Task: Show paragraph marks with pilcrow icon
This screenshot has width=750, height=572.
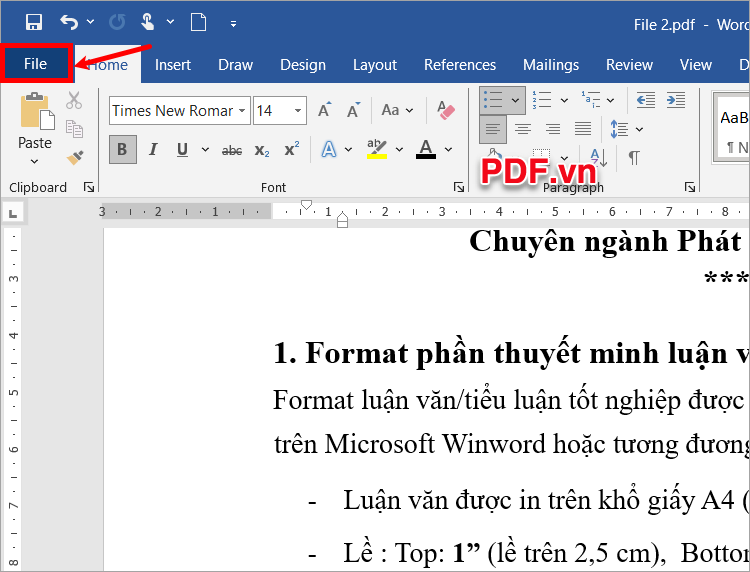Action: (634, 157)
